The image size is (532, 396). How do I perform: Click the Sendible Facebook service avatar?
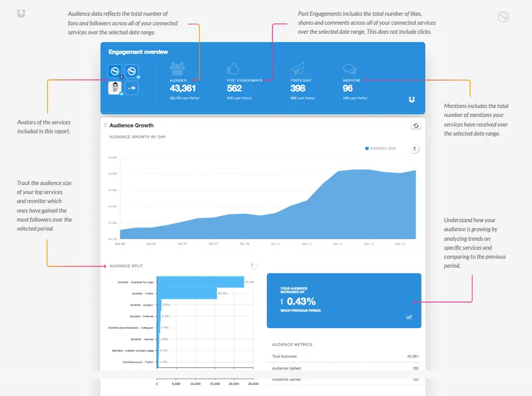(x=115, y=71)
